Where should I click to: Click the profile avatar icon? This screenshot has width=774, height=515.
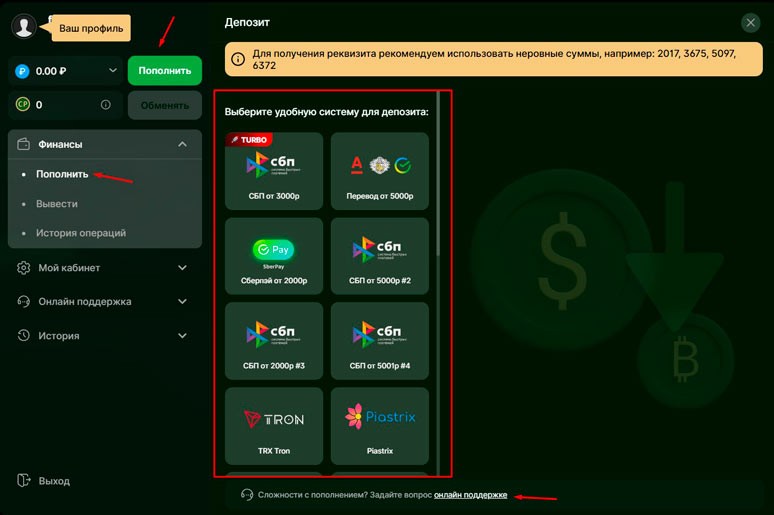pyautogui.click(x=24, y=26)
